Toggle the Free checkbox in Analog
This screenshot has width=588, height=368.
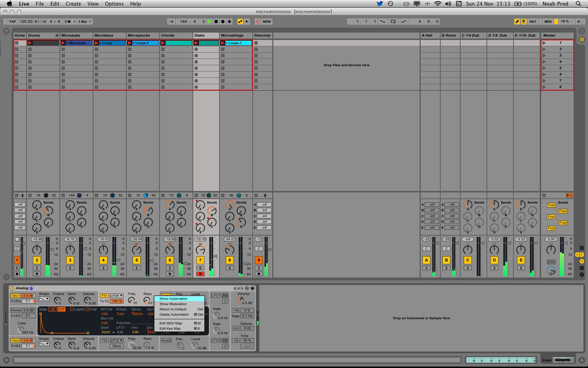87,309
